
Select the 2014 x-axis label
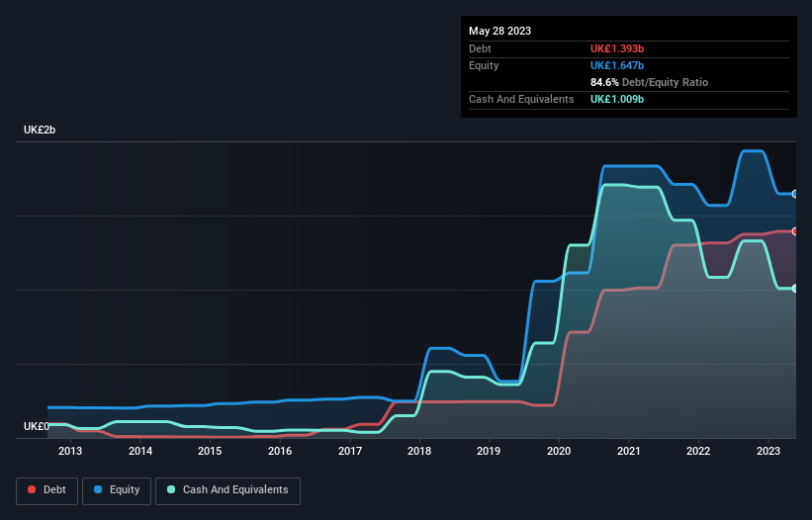point(140,451)
